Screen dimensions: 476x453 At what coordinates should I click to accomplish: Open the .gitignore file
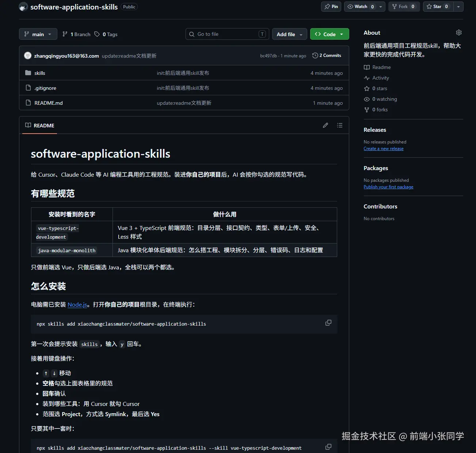click(x=45, y=88)
